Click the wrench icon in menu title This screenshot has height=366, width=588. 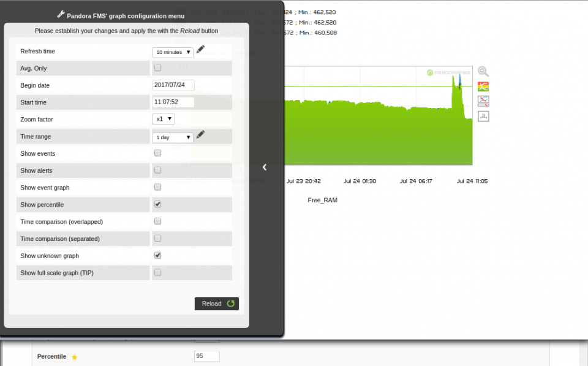(x=61, y=15)
